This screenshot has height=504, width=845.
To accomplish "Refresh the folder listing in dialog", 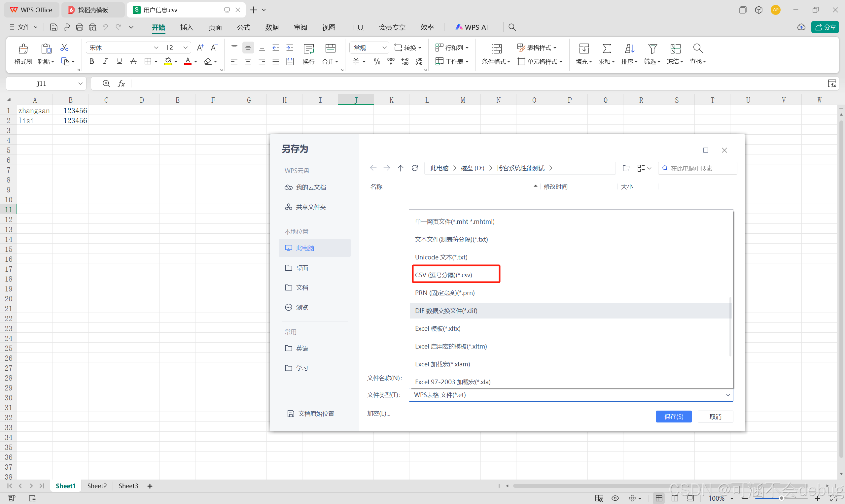I will pyautogui.click(x=414, y=168).
